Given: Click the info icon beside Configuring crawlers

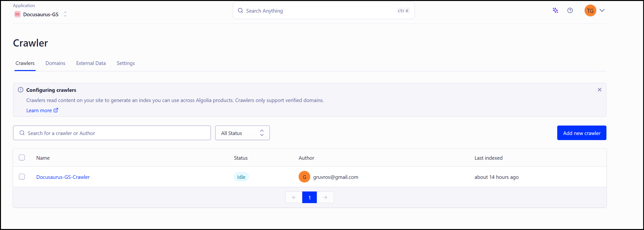Looking at the screenshot, I should pyautogui.click(x=21, y=90).
